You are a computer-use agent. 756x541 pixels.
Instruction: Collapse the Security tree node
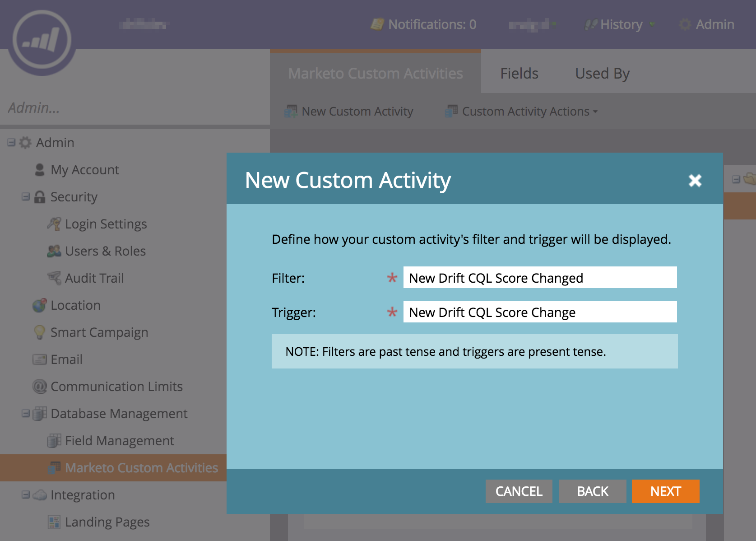[26, 197]
